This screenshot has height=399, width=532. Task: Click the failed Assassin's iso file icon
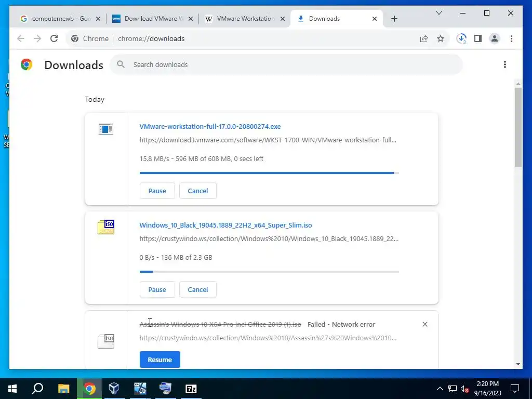[x=106, y=341]
